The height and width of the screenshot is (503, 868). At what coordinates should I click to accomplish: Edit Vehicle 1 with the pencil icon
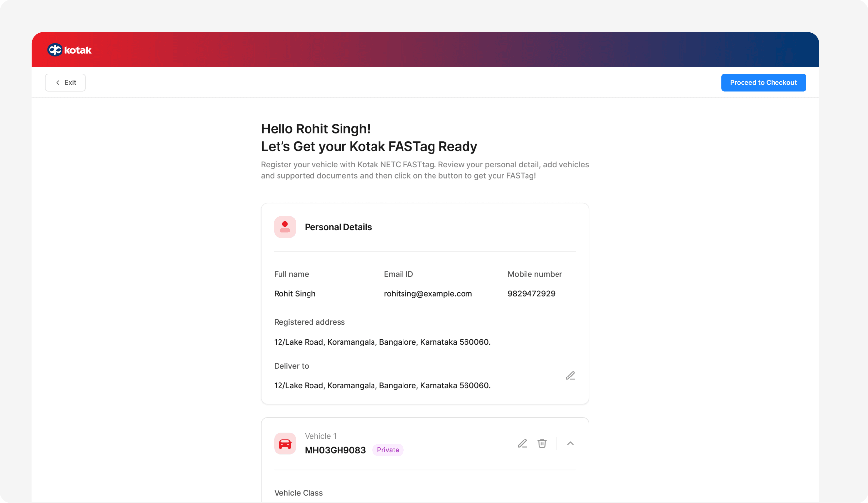(x=522, y=443)
